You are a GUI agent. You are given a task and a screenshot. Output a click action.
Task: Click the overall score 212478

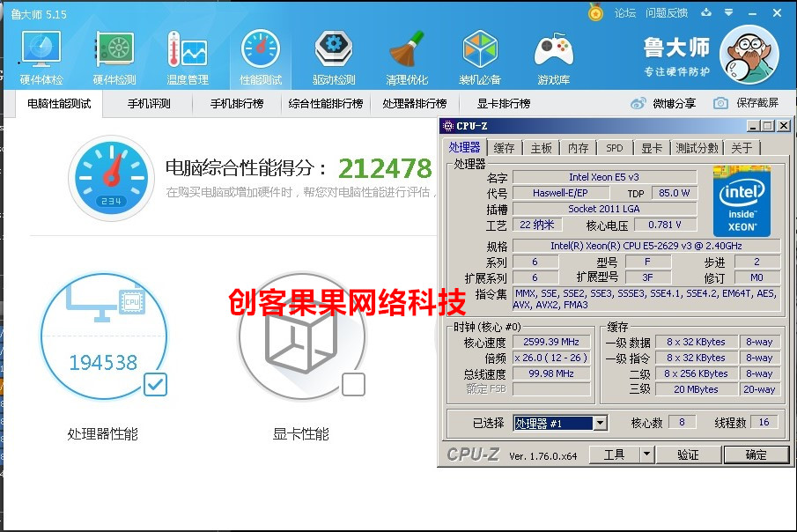[x=385, y=168]
